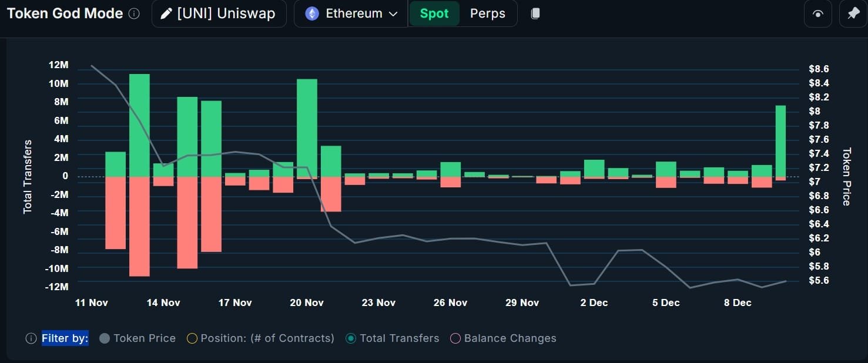The image size is (868, 363).
Task: Click the Token God Mode title
Action: [65, 14]
